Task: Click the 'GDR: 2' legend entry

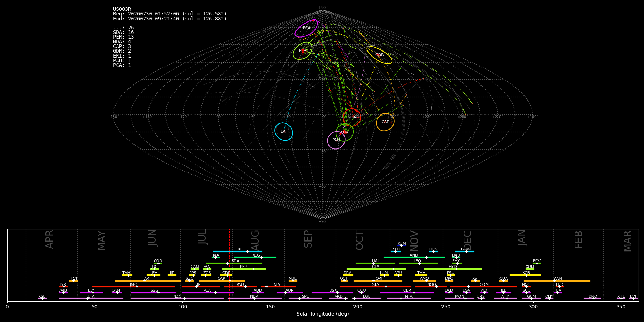Action: 122,51
